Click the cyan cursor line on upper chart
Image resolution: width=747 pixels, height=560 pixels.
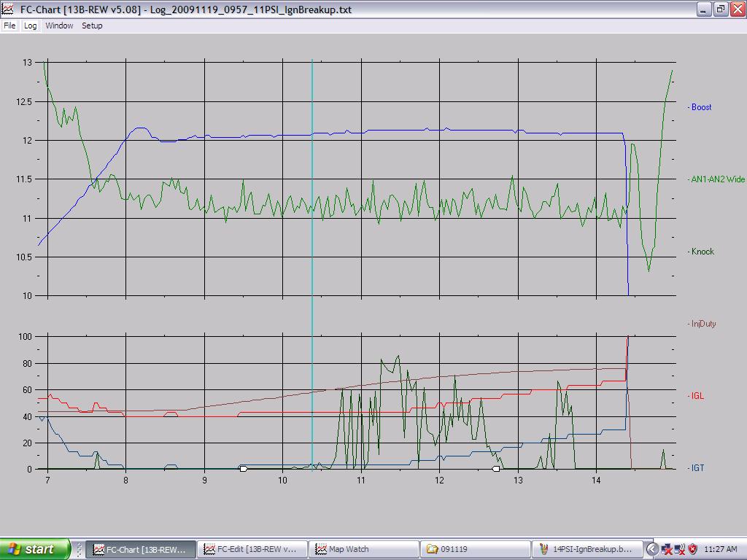click(x=312, y=179)
